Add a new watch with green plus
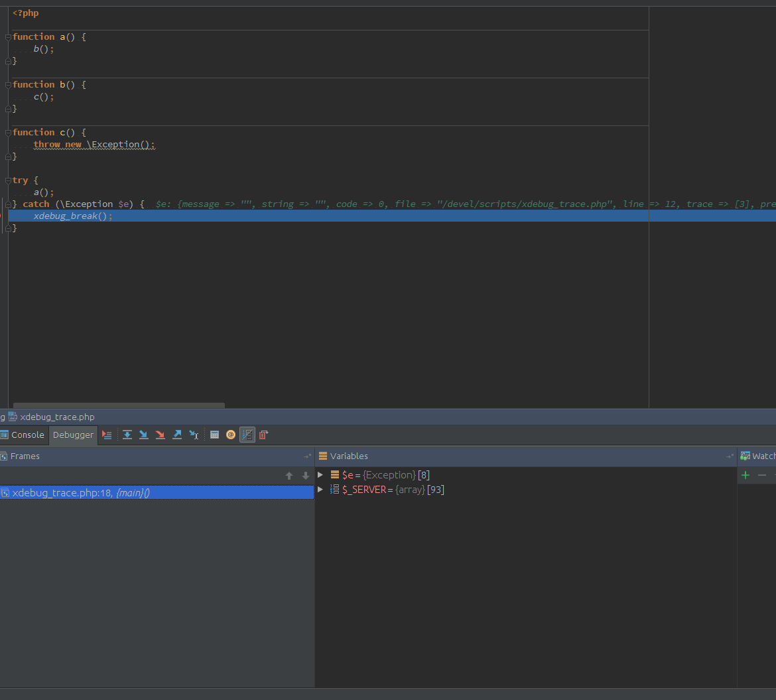Image resolution: width=776 pixels, height=700 pixels. [745, 475]
